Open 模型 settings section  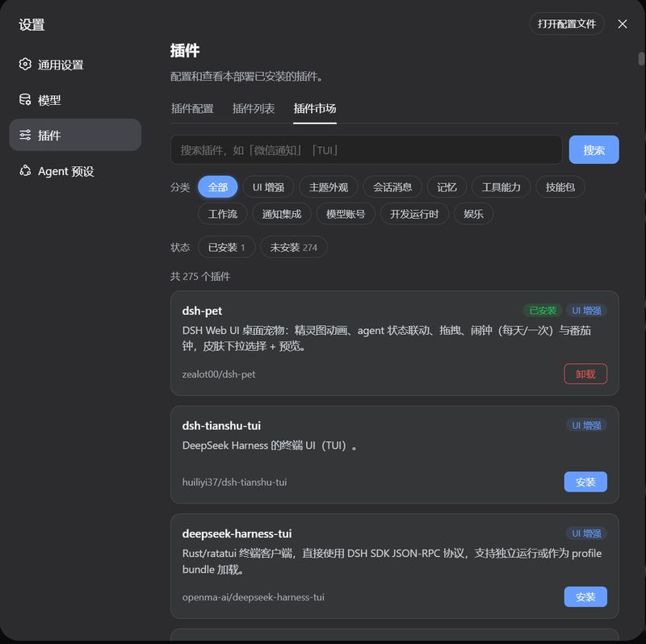[x=75, y=99]
